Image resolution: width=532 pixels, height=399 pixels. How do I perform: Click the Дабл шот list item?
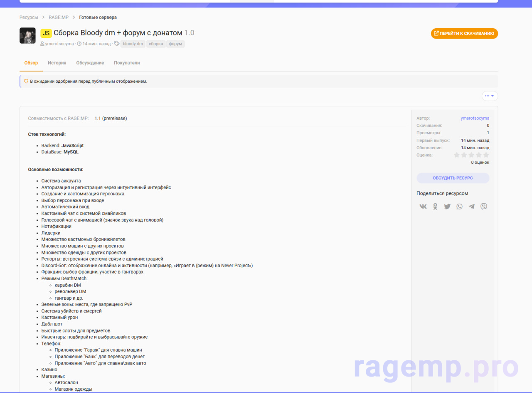pos(52,324)
